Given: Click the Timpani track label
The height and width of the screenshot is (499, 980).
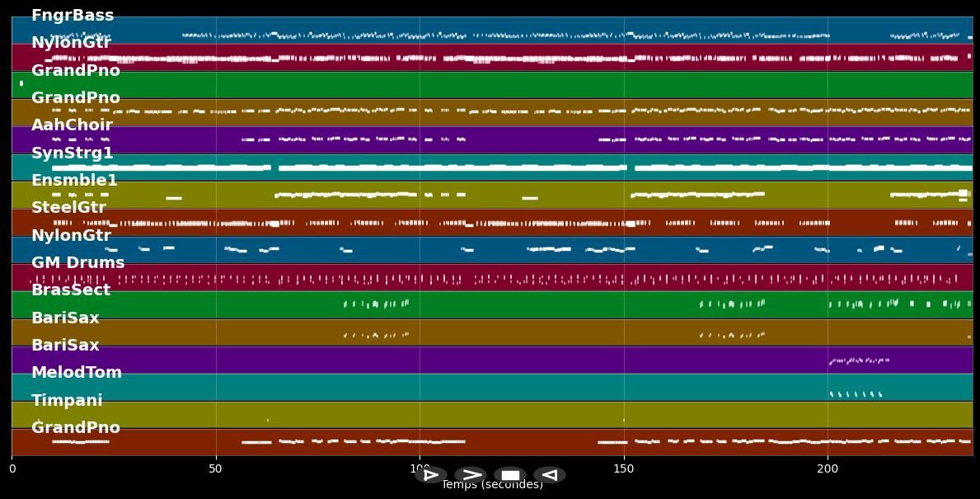Looking at the screenshot, I should (x=67, y=401).
